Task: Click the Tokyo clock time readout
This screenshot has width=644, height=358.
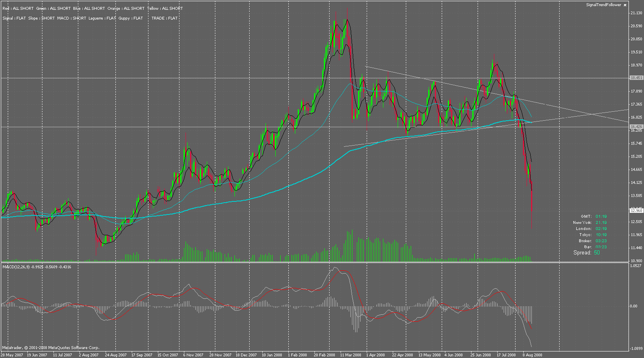Action: (x=601, y=235)
